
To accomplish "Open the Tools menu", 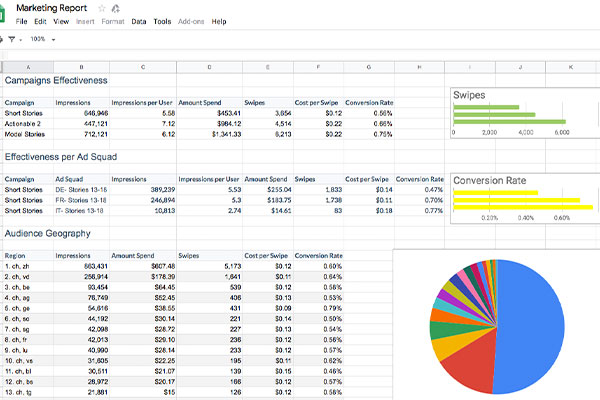I will pyautogui.click(x=162, y=21).
